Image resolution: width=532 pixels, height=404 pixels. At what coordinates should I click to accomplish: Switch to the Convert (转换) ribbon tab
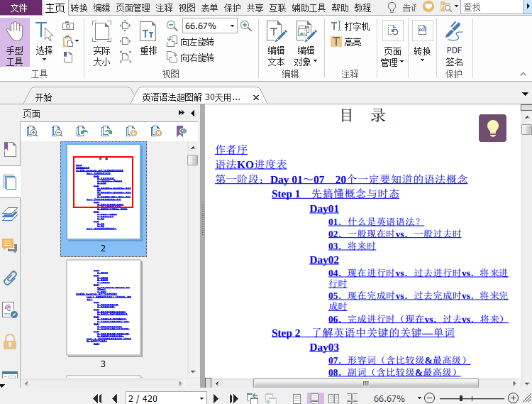[79, 8]
